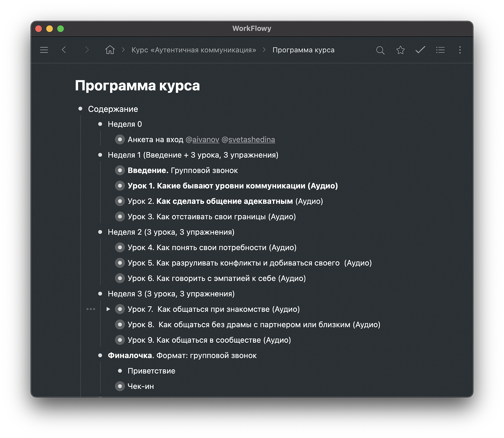The image size is (504, 438).
Task: Click bullet of Содержание
Action: pyautogui.click(x=80, y=109)
